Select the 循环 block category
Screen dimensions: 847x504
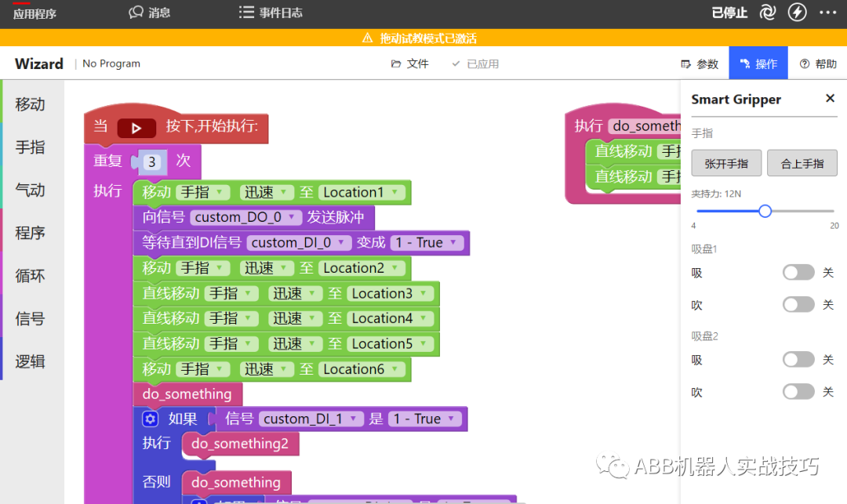tap(32, 276)
